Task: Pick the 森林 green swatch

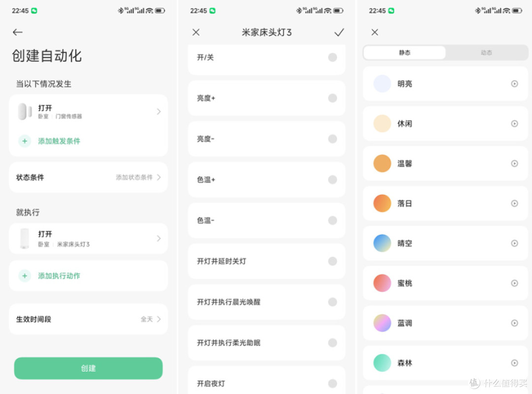Action: click(x=382, y=363)
